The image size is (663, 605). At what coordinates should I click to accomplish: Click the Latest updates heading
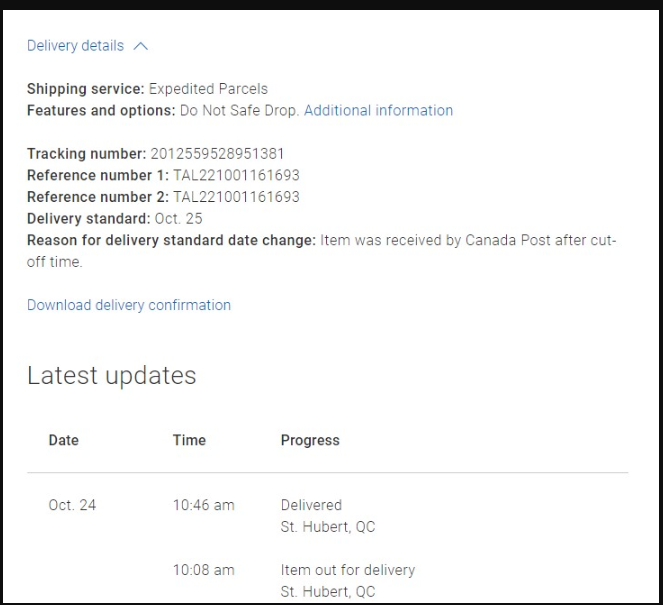tap(111, 376)
